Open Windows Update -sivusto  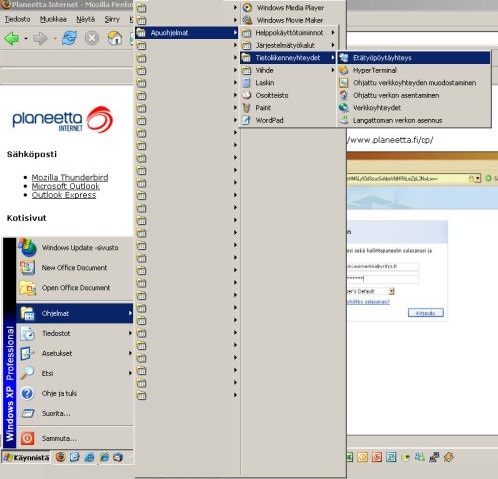[75, 248]
